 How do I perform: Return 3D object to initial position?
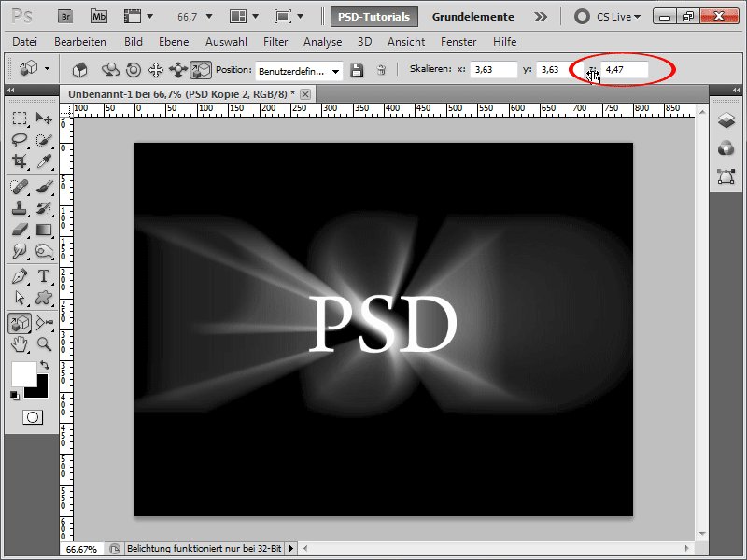pos(80,70)
